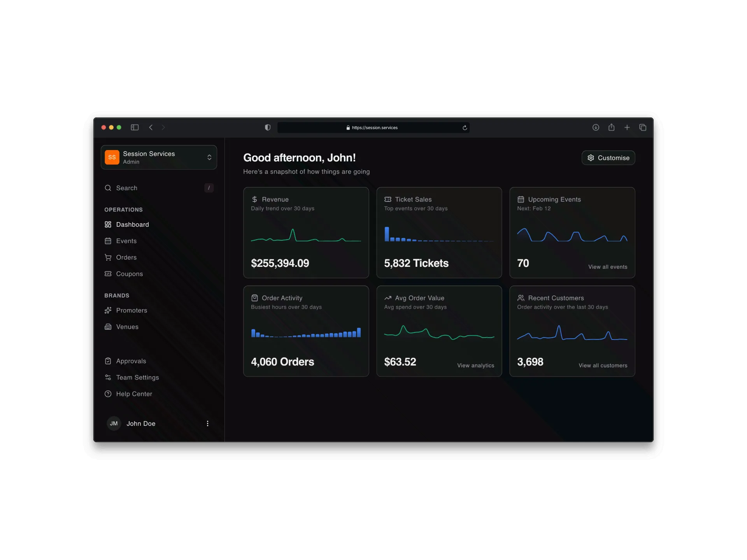Expand the Session Services workspace switcher
The width and height of the screenshot is (747, 560).
coord(159,157)
